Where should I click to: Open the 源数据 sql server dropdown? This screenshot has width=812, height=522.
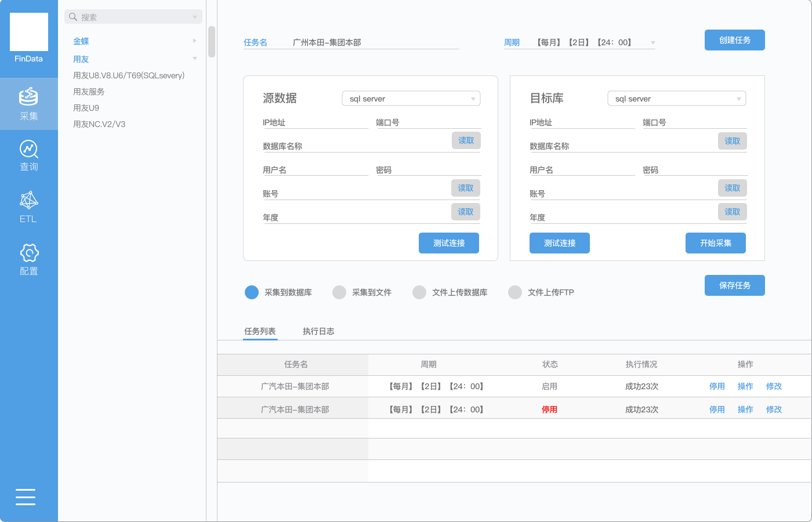[x=411, y=99]
